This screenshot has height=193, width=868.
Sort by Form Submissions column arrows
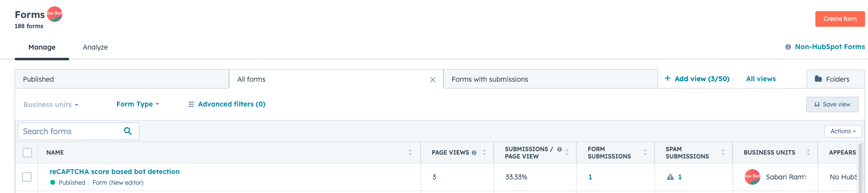[645, 153]
